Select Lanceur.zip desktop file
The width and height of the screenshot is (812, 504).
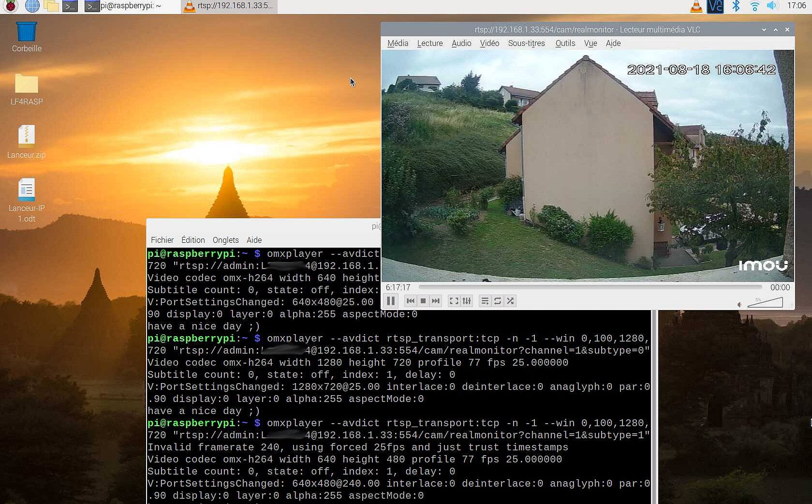[x=27, y=143]
